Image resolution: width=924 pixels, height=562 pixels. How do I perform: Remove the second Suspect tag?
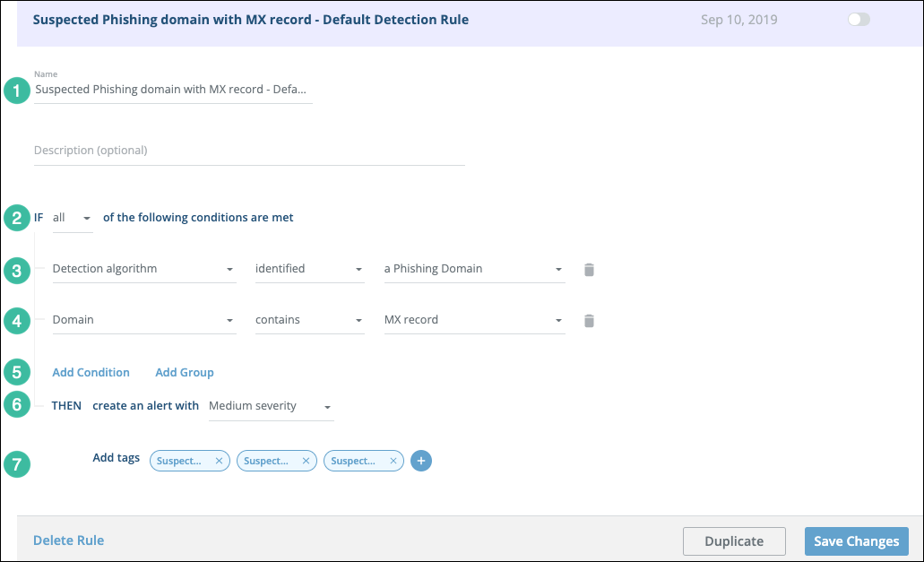point(306,461)
